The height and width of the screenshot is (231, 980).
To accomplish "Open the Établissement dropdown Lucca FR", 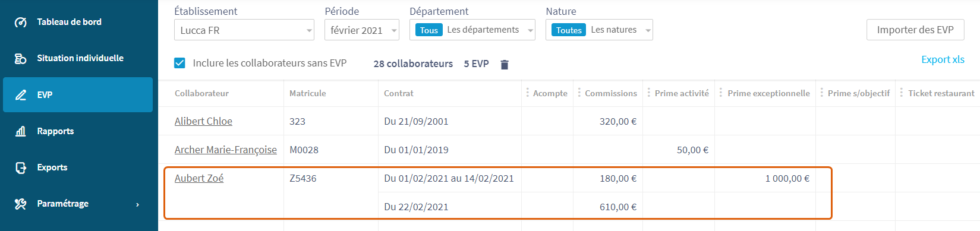I will (x=244, y=30).
